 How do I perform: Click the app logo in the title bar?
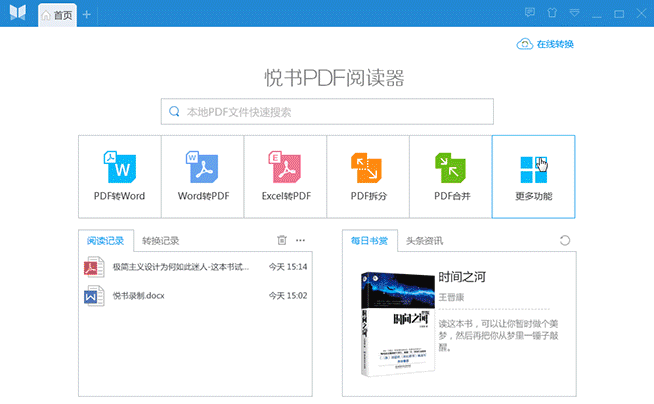tap(18, 13)
